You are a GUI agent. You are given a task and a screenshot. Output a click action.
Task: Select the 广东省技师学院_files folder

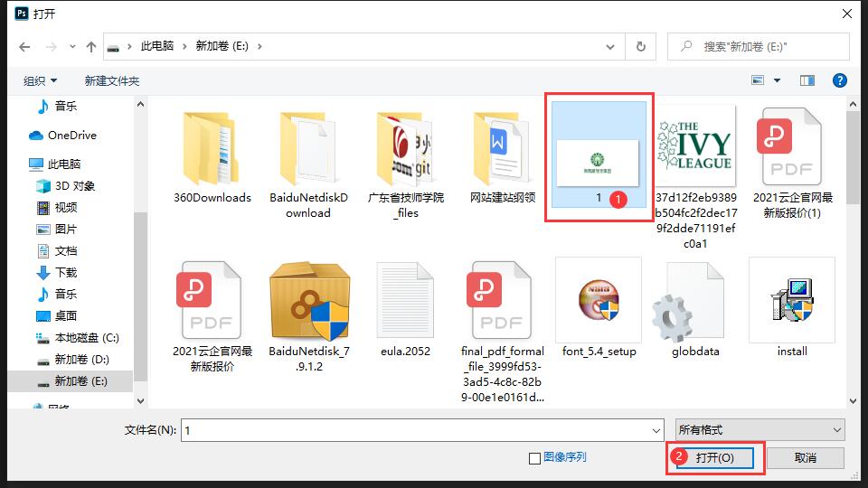point(406,164)
